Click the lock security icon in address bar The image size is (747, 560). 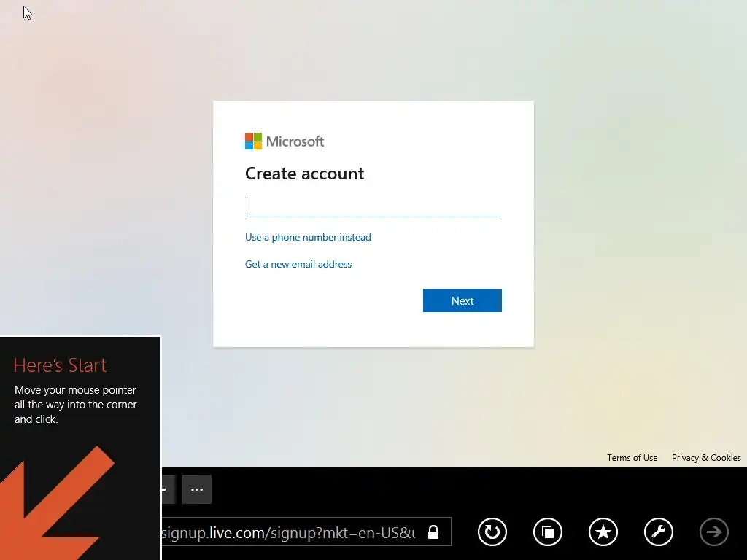433,532
